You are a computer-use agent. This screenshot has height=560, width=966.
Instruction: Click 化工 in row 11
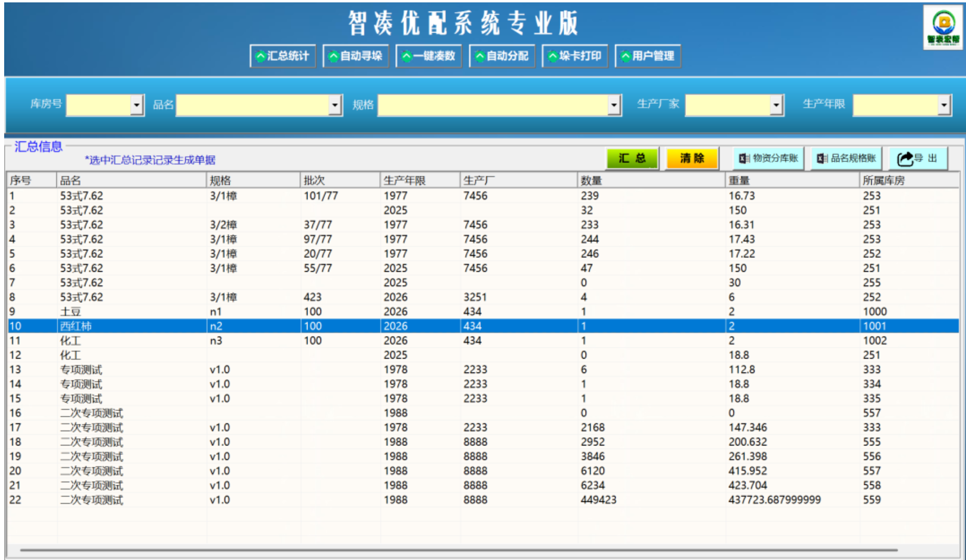click(x=70, y=340)
